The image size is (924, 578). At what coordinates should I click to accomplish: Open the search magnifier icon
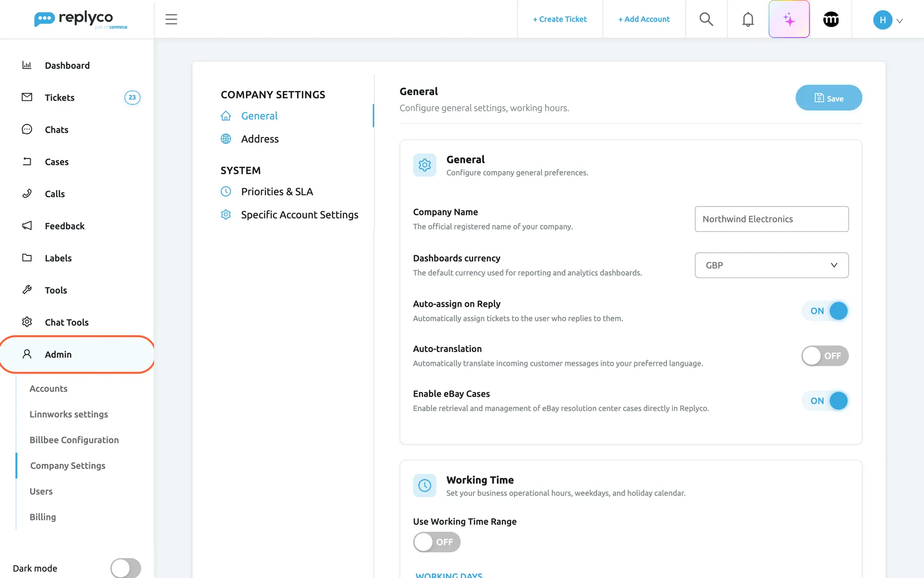pyautogui.click(x=706, y=20)
